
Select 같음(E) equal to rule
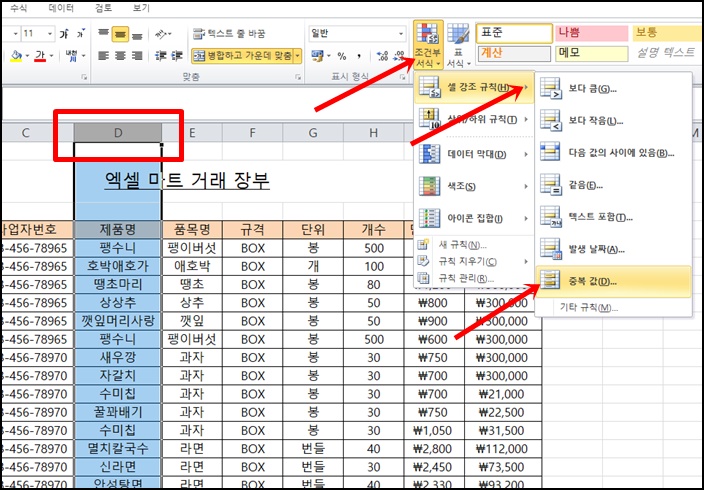click(613, 185)
